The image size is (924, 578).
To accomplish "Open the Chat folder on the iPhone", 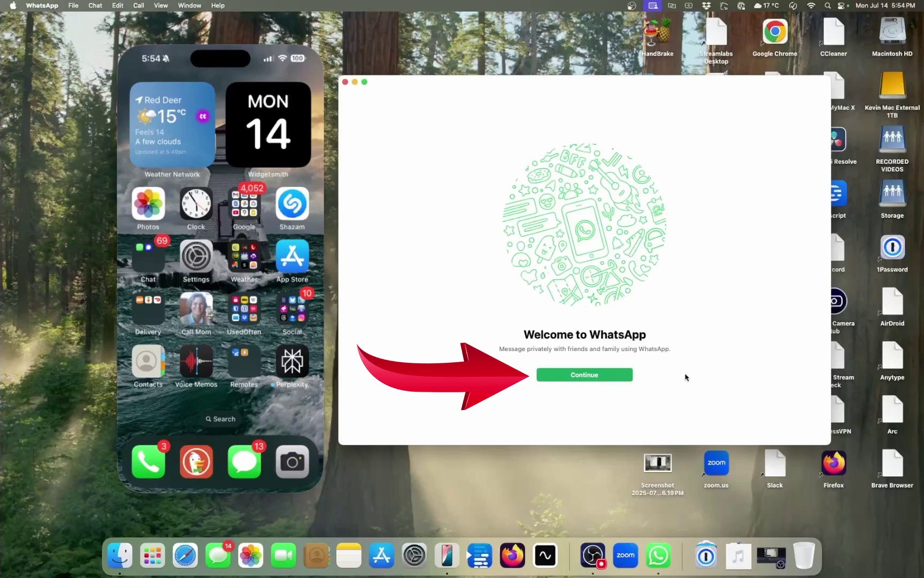I will click(x=148, y=256).
